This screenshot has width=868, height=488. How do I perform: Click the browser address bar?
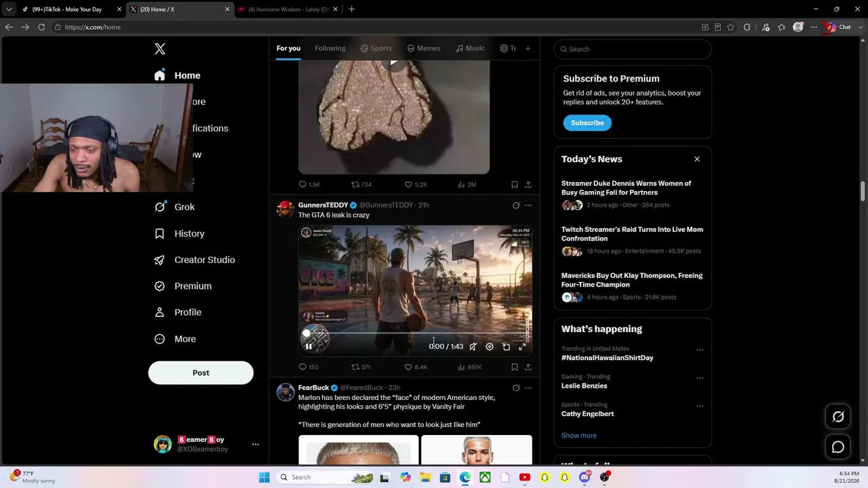pyautogui.click(x=376, y=27)
